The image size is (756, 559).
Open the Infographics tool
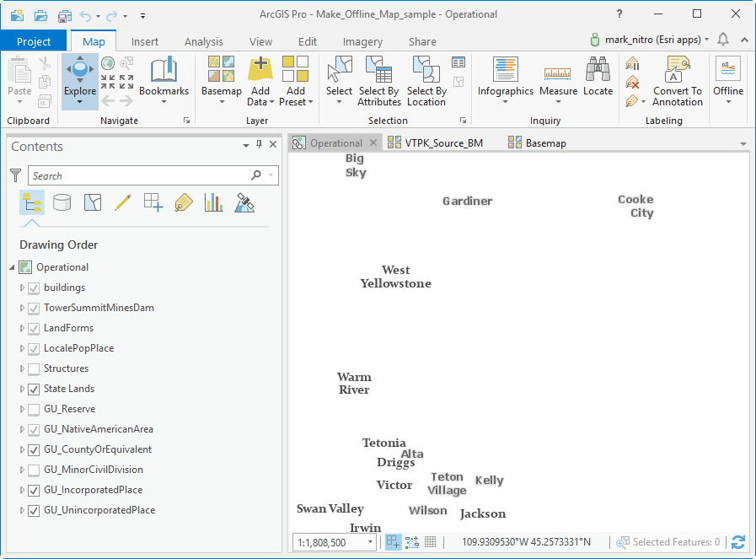click(x=506, y=80)
